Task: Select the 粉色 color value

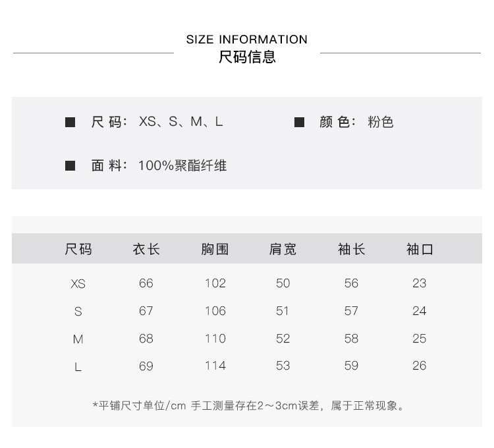Action: 381,123
